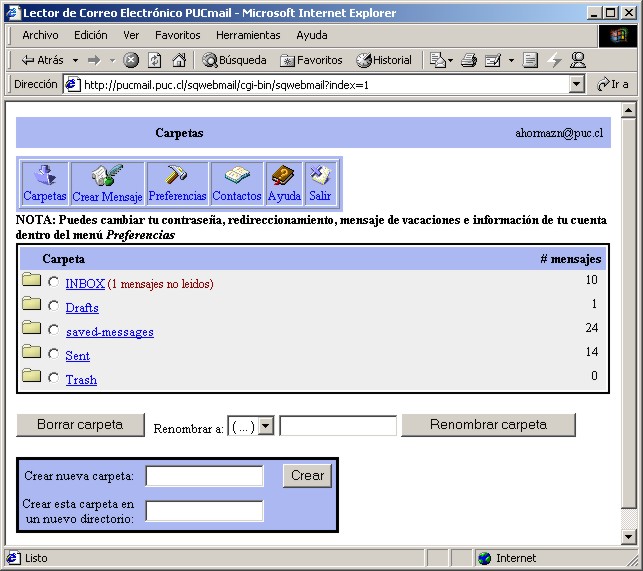
Task: Open the Trash folder link
Action: point(81,380)
